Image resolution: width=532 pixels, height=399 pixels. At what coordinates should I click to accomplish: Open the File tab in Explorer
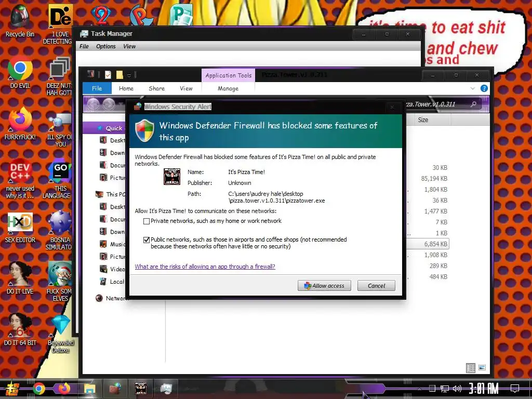coord(97,88)
